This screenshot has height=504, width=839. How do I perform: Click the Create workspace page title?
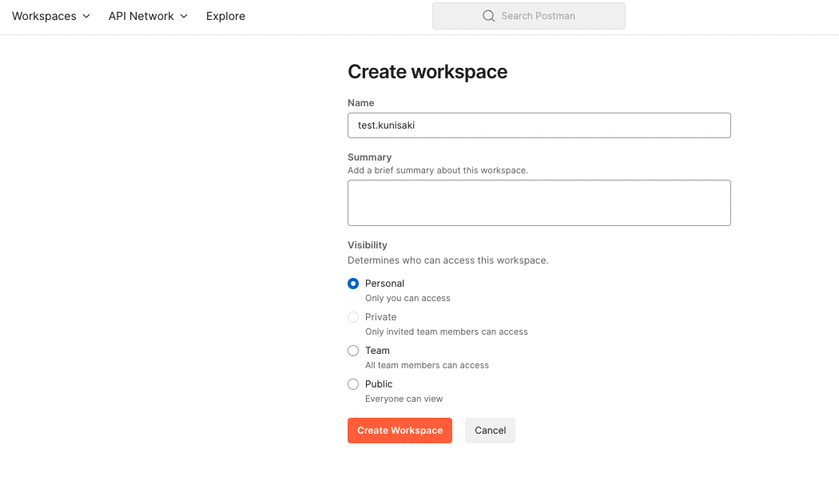coord(427,72)
